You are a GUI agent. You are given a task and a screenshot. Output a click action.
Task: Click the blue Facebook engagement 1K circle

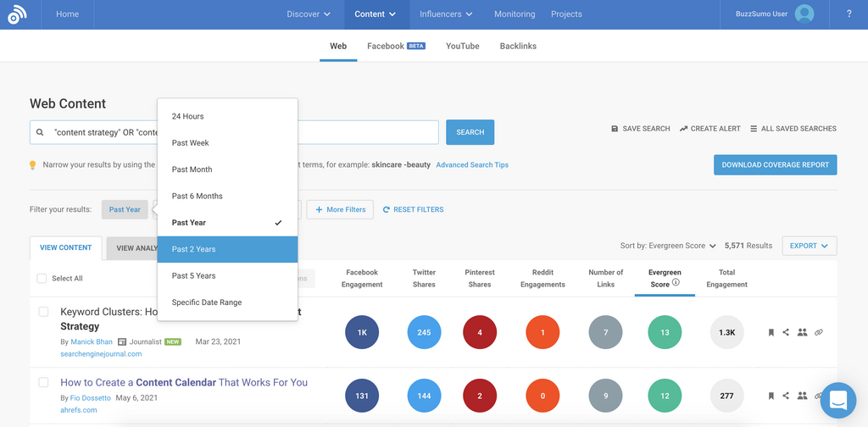(362, 333)
